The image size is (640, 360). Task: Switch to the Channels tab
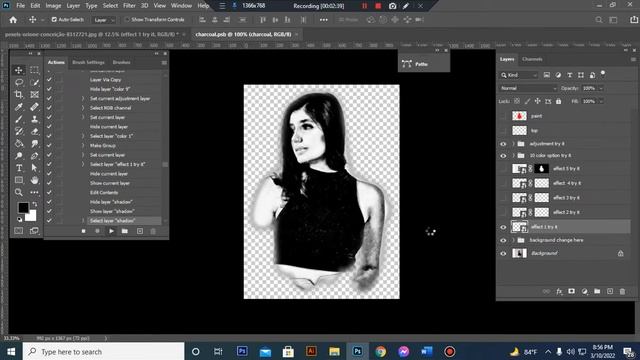(532, 59)
